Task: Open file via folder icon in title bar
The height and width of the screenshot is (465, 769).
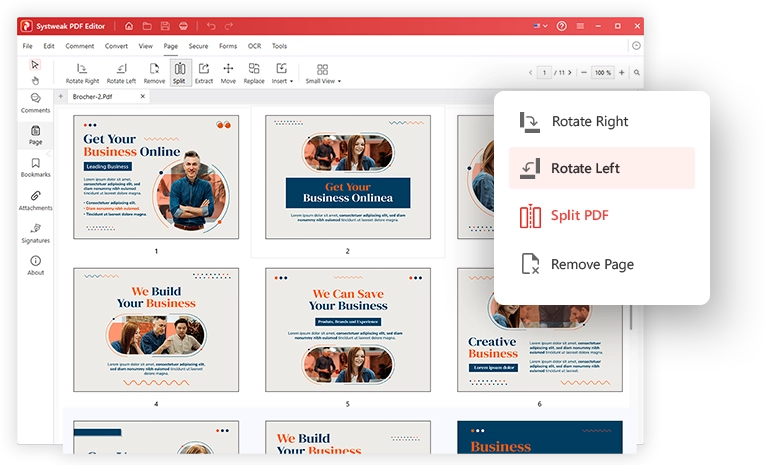Action: point(147,26)
